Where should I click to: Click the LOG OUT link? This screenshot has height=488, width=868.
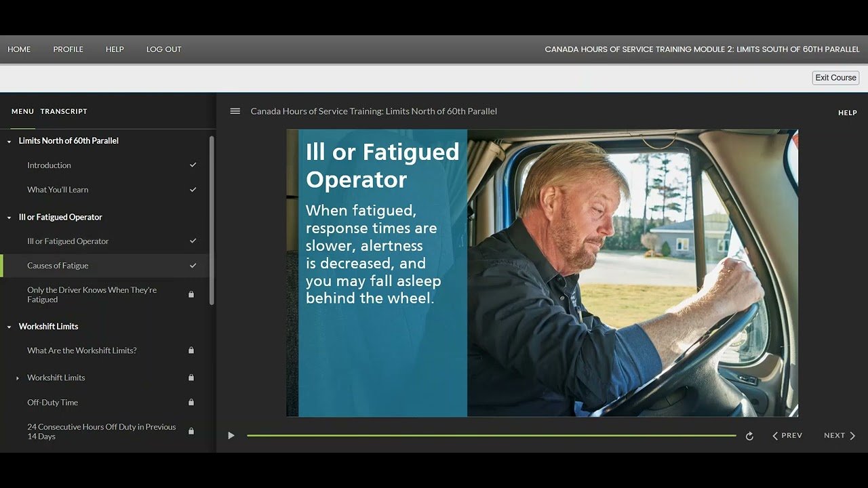[164, 49]
